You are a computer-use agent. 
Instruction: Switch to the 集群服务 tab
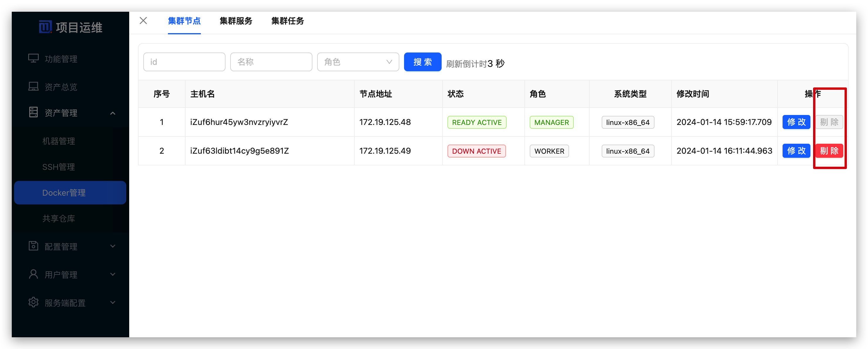(x=236, y=21)
